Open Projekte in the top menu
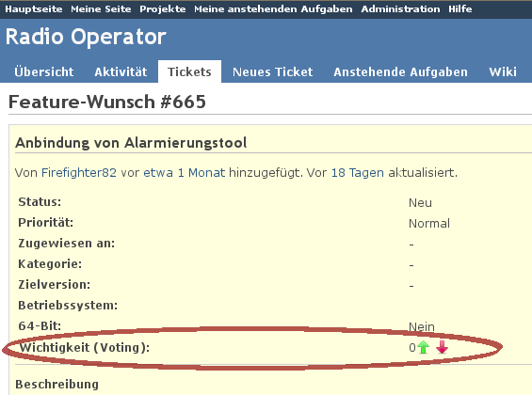Image resolution: width=532 pixels, height=395 pixels. point(163,8)
